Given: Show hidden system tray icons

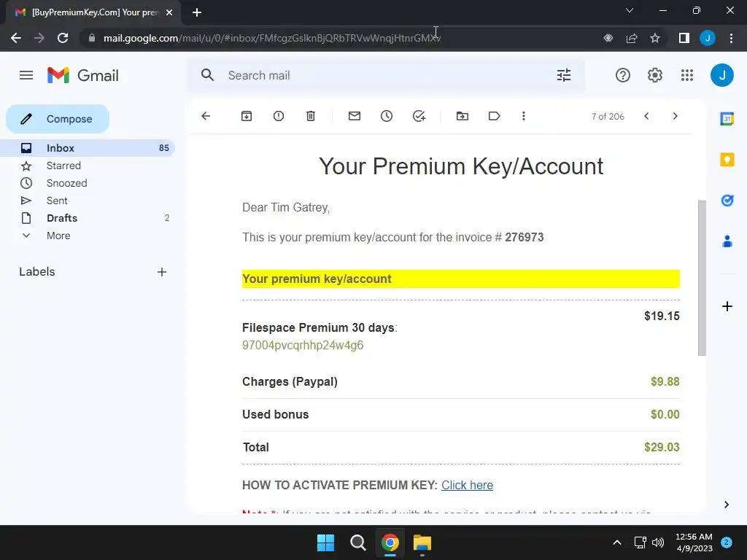Looking at the screenshot, I should [617, 542].
